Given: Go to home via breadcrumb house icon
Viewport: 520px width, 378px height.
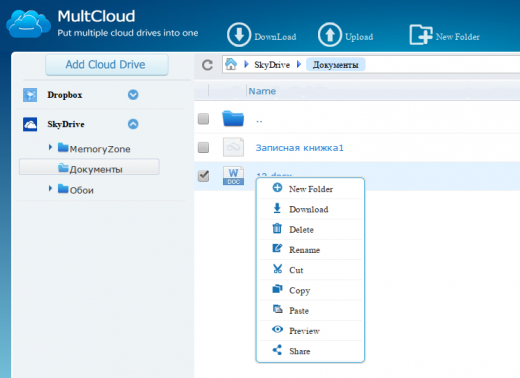Looking at the screenshot, I should (231, 64).
